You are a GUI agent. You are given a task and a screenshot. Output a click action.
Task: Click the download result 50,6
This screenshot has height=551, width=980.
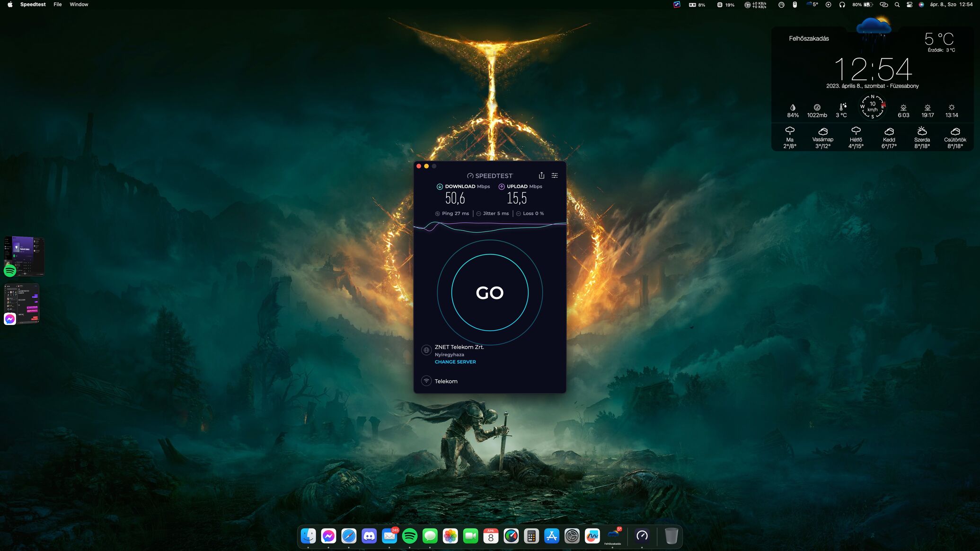(455, 198)
